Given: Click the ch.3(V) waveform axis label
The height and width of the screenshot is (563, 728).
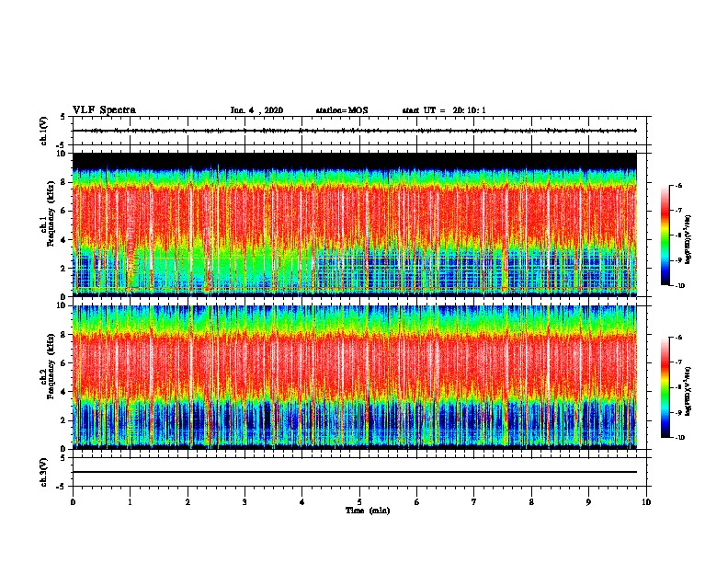Looking at the screenshot, I should coord(44,472).
